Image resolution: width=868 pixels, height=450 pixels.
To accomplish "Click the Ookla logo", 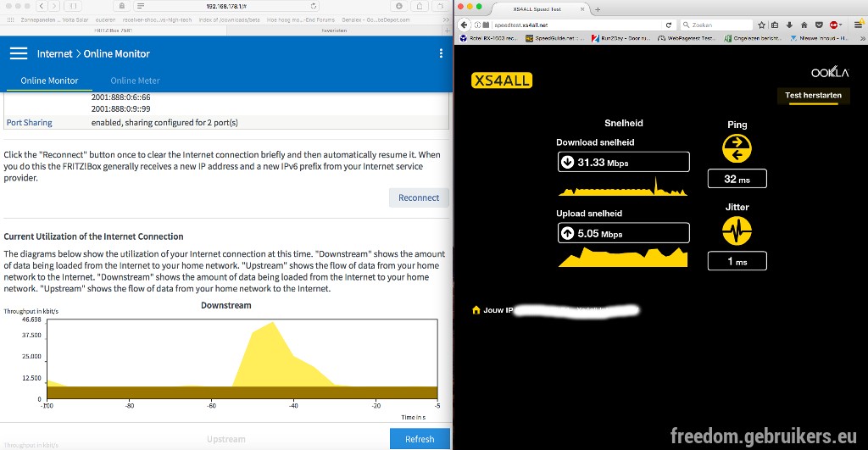I will click(x=830, y=72).
